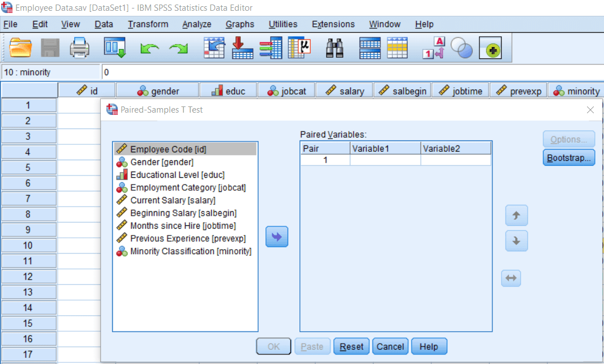This screenshot has width=604, height=364.
Task: Open Find with binoculars icon
Action: point(335,48)
